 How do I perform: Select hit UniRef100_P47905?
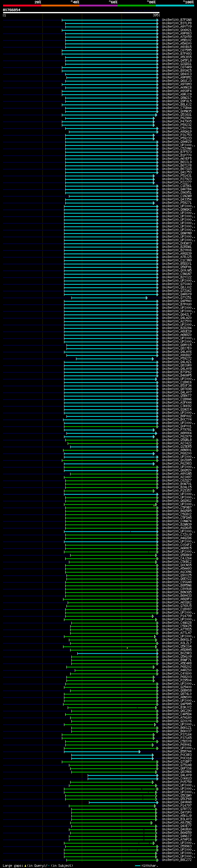(177, 121)
